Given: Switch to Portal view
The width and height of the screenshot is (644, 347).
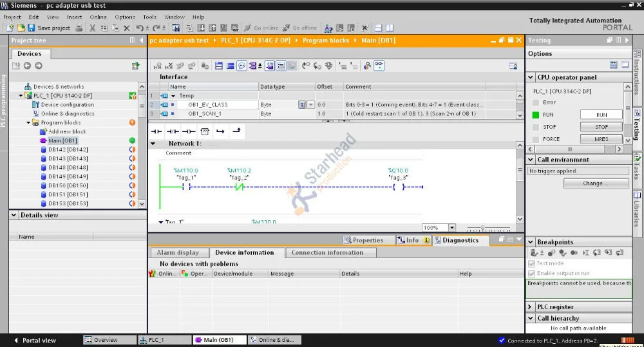Looking at the screenshot, I should (x=35, y=341).
